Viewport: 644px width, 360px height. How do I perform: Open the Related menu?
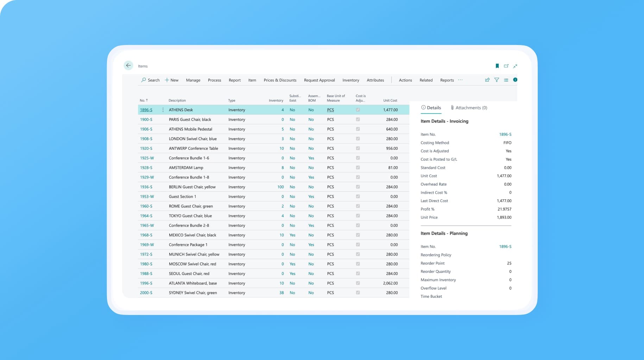pos(426,80)
